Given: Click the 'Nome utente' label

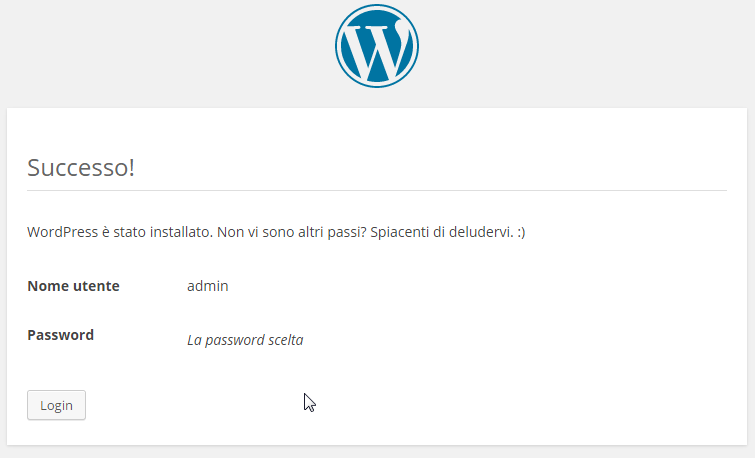Looking at the screenshot, I should pyautogui.click(x=73, y=286).
